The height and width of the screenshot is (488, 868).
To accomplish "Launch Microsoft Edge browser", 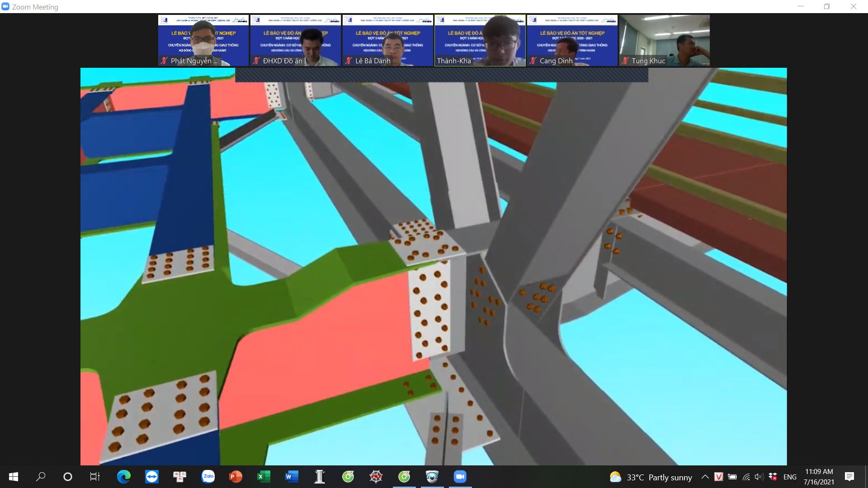I will 123,476.
